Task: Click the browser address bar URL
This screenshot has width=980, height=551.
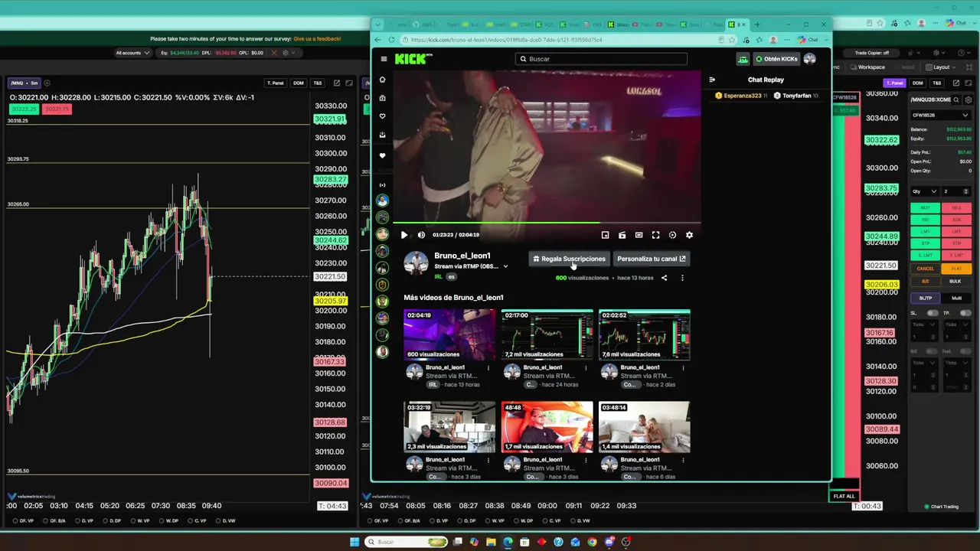Action: coord(507,40)
